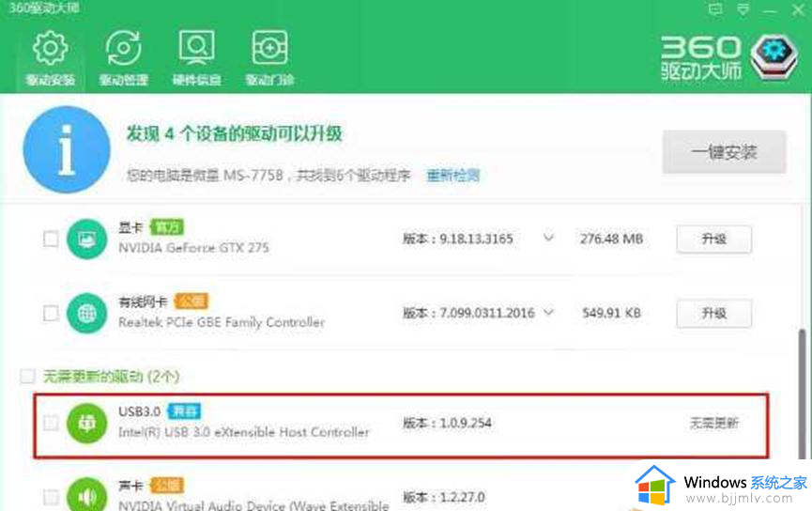Click the blue info circle icon
The width and height of the screenshot is (812, 511).
[x=67, y=149]
